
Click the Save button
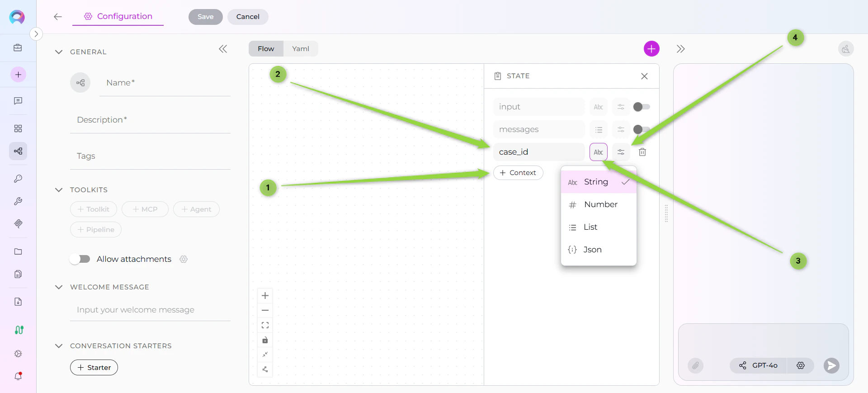pyautogui.click(x=205, y=17)
